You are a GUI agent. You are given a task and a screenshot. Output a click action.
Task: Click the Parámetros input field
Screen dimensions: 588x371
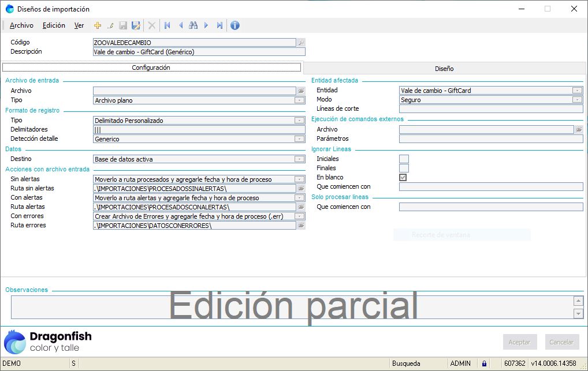click(x=491, y=138)
